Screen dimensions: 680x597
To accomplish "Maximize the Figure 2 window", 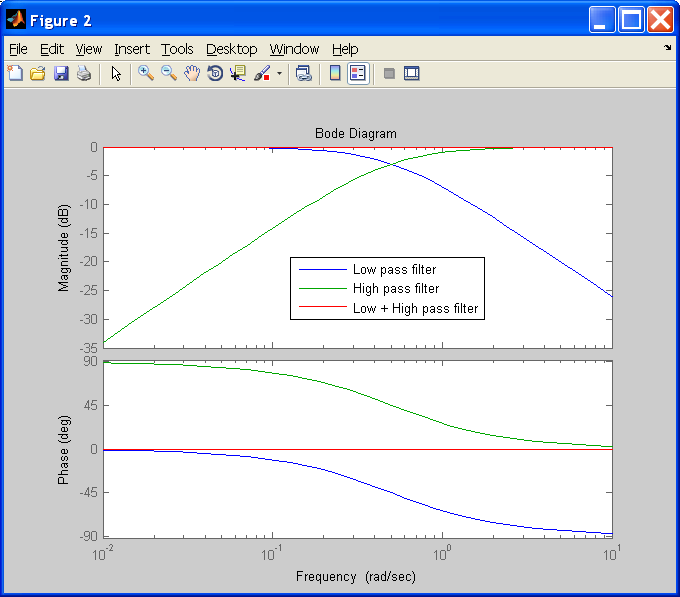I will [631, 20].
